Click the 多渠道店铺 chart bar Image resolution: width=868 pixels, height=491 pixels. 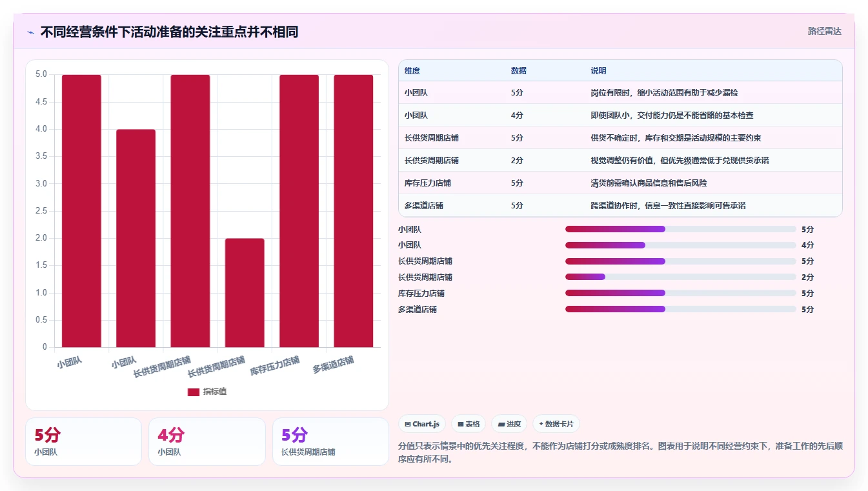[353, 211]
